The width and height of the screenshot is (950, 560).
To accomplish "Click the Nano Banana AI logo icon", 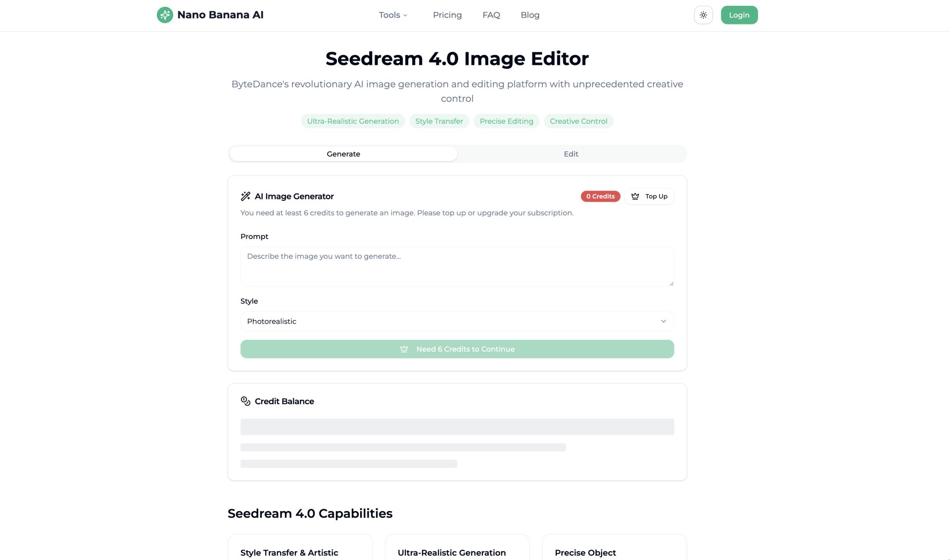I will pos(165,15).
